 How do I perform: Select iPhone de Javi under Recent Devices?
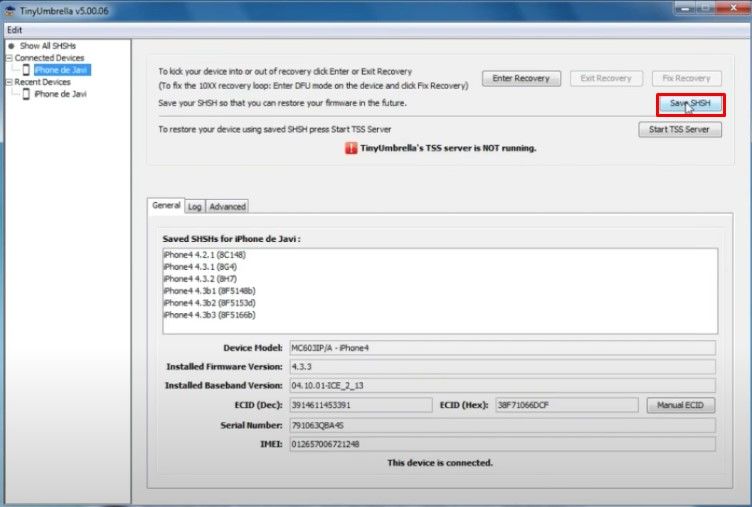(60, 94)
